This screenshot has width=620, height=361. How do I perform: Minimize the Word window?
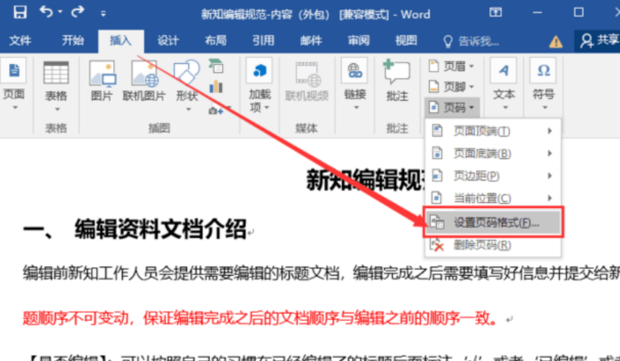tap(537, 13)
